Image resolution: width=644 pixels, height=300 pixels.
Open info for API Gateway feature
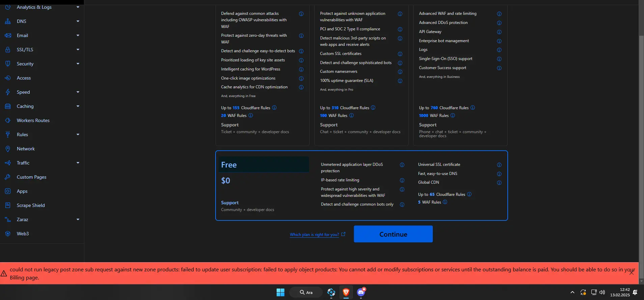tap(499, 32)
